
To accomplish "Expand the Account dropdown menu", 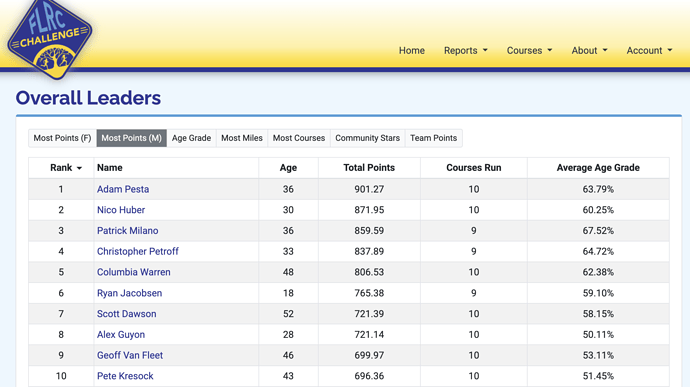I will click(x=649, y=51).
